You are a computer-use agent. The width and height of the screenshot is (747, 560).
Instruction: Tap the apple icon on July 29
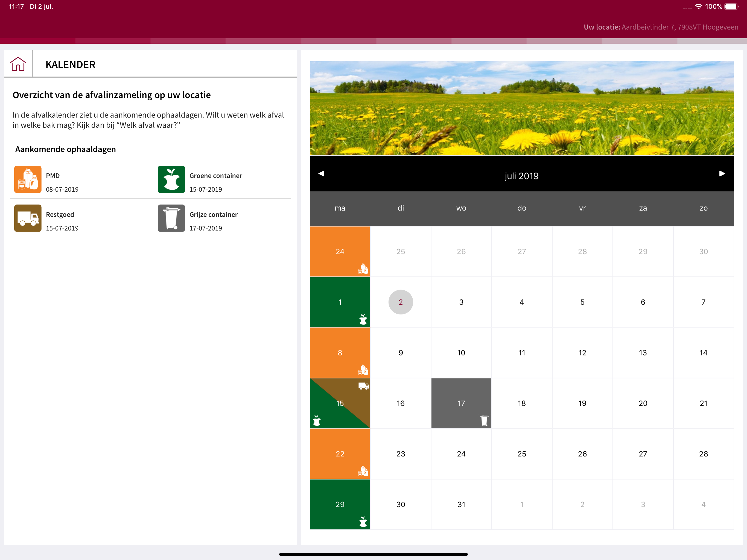[x=363, y=522]
